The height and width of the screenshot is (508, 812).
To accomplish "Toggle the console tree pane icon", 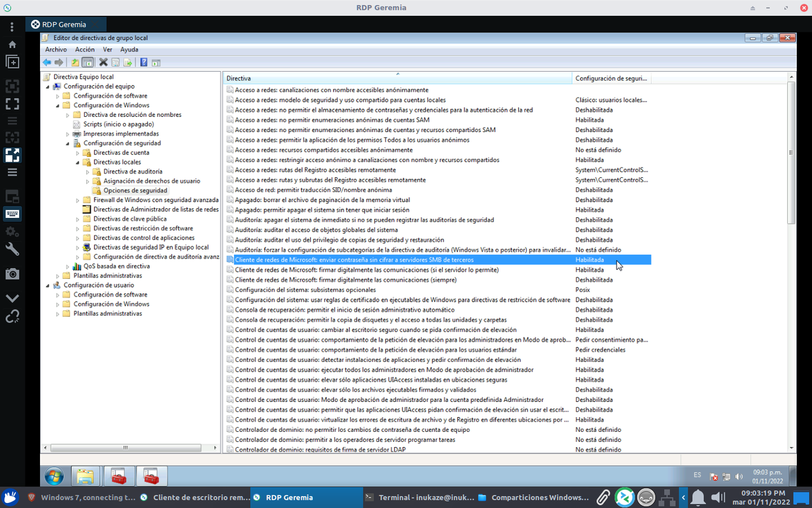I will [88, 62].
